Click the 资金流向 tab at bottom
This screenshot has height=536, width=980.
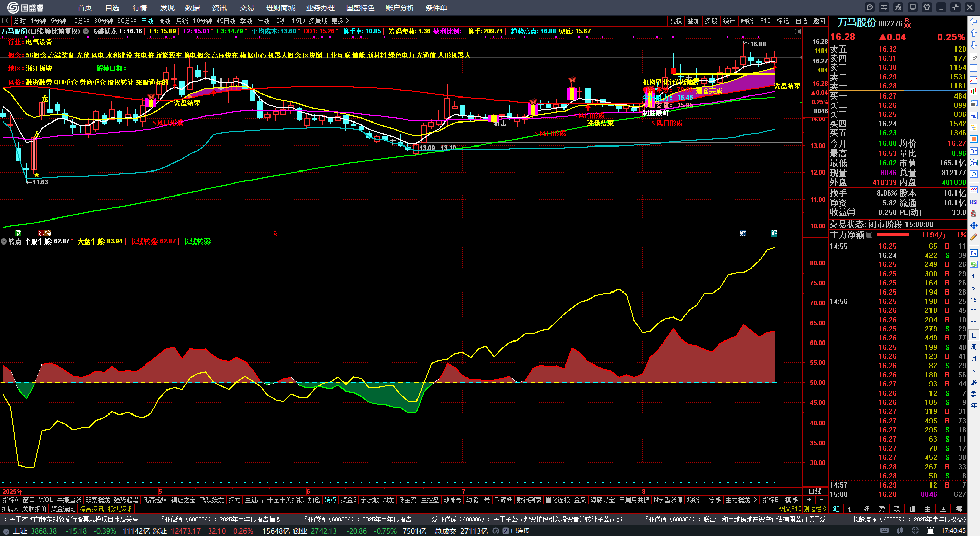pyautogui.click(x=63, y=509)
